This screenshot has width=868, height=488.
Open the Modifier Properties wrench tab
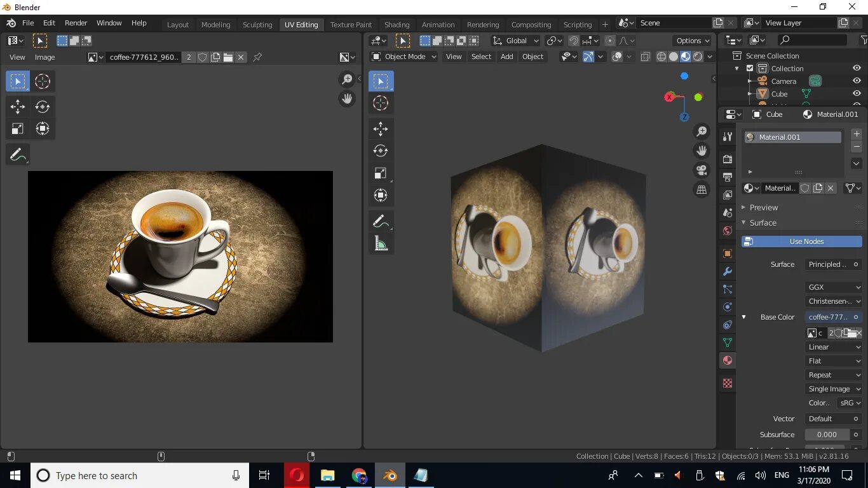click(x=727, y=271)
